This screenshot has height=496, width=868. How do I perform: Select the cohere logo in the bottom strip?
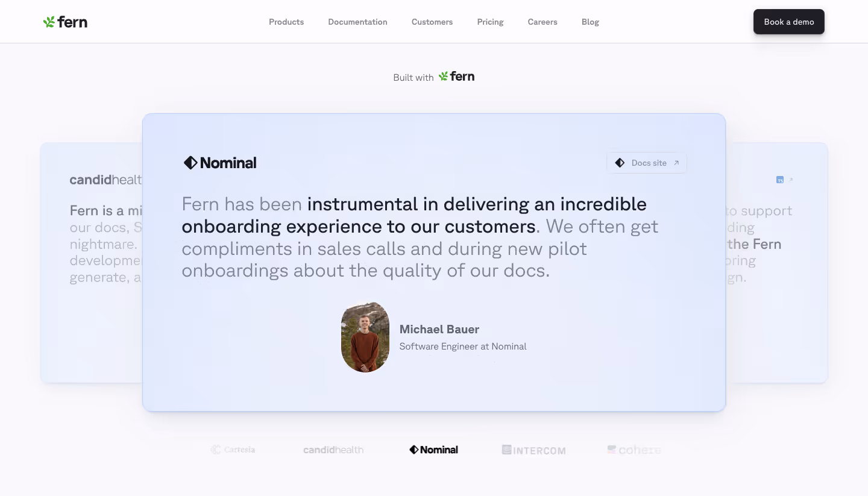(634, 450)
